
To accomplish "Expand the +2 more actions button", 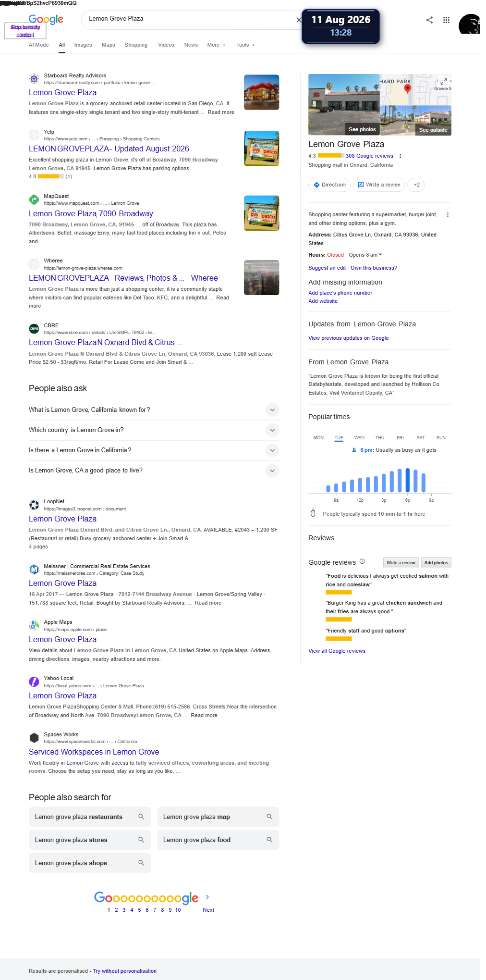I will 416,185.
